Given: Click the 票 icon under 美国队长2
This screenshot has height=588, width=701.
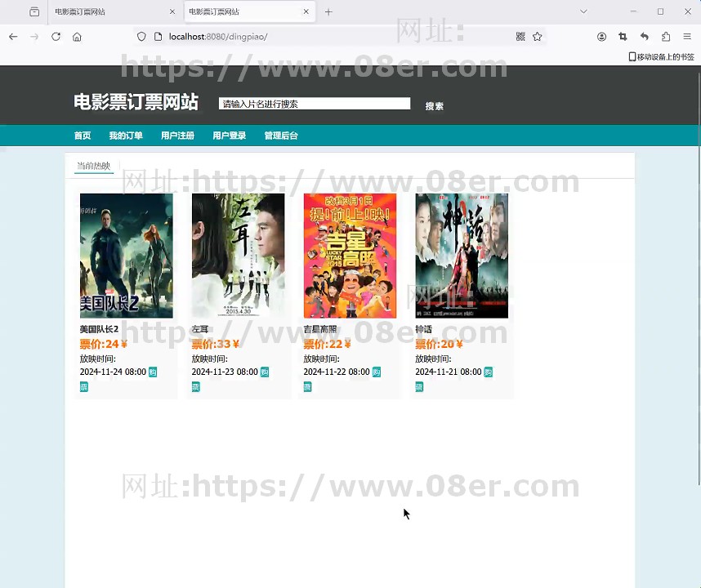Looking at the screenshot, I should point(84,387).
